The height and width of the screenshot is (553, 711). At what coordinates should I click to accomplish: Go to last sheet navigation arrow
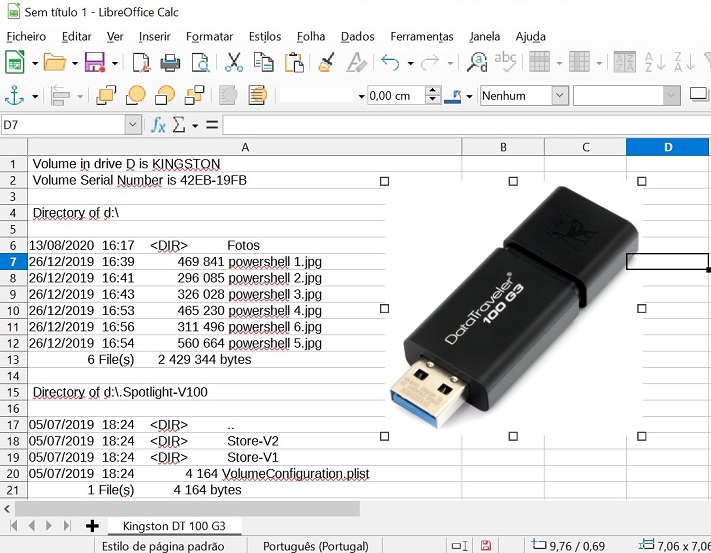[x=67, y=526]
